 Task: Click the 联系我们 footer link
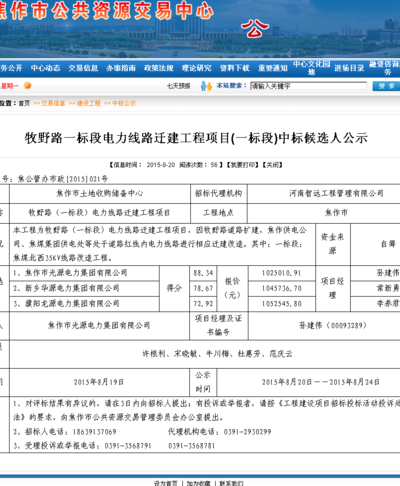coord(231,483)
